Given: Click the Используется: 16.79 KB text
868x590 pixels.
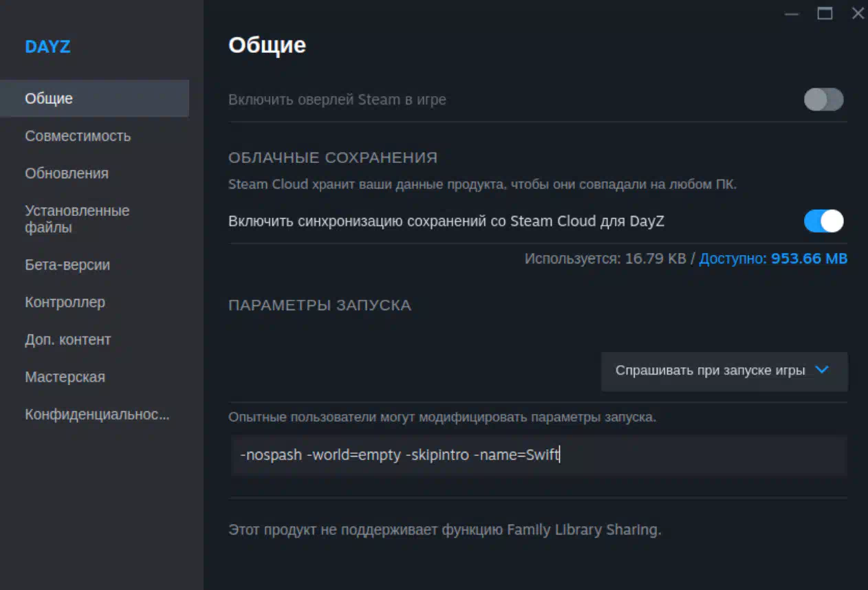Looking at the screenshot, I should pos(605,259).
